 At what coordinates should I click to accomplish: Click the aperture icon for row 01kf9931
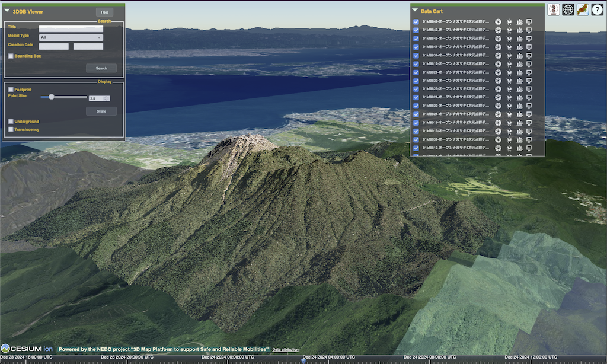498,140
